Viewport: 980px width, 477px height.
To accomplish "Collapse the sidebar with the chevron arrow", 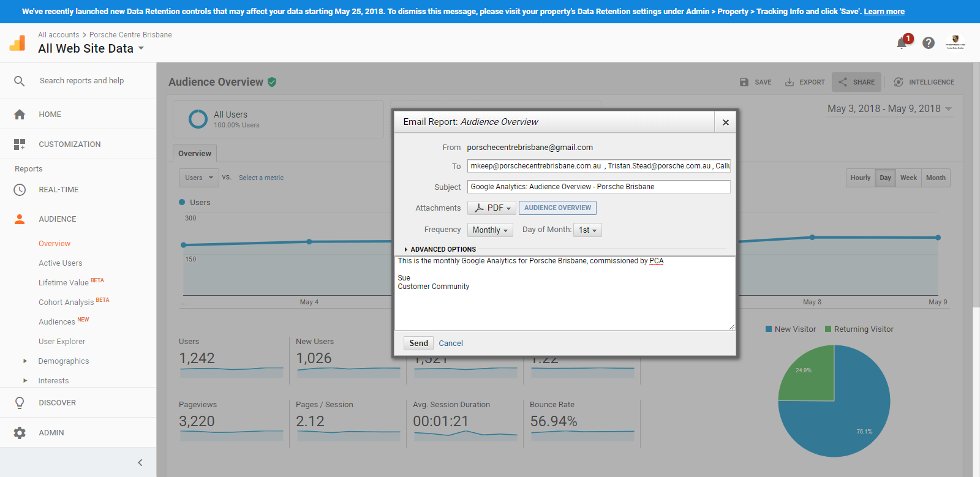I will coord(140,463).
